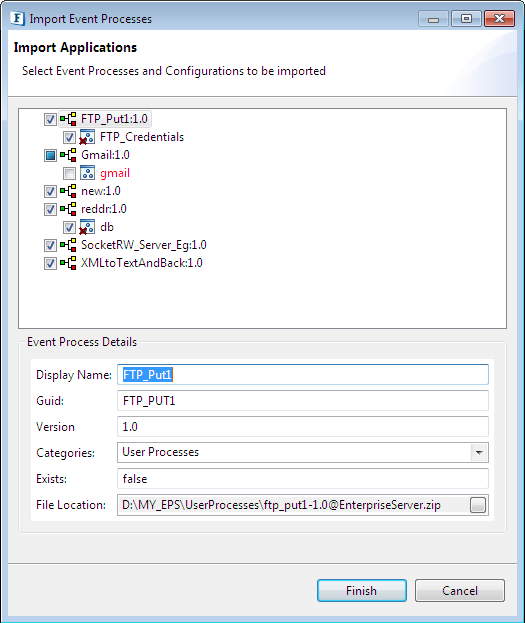Click the XMLtoTextAndBack process icon
This screenshot has width=525, height=623.
(x=68, y=263)
